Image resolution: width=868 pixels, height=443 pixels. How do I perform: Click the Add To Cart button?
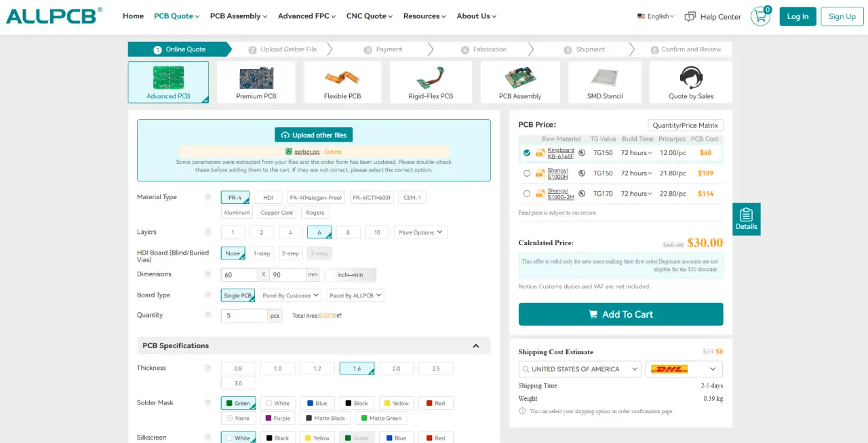pos(620,314)
